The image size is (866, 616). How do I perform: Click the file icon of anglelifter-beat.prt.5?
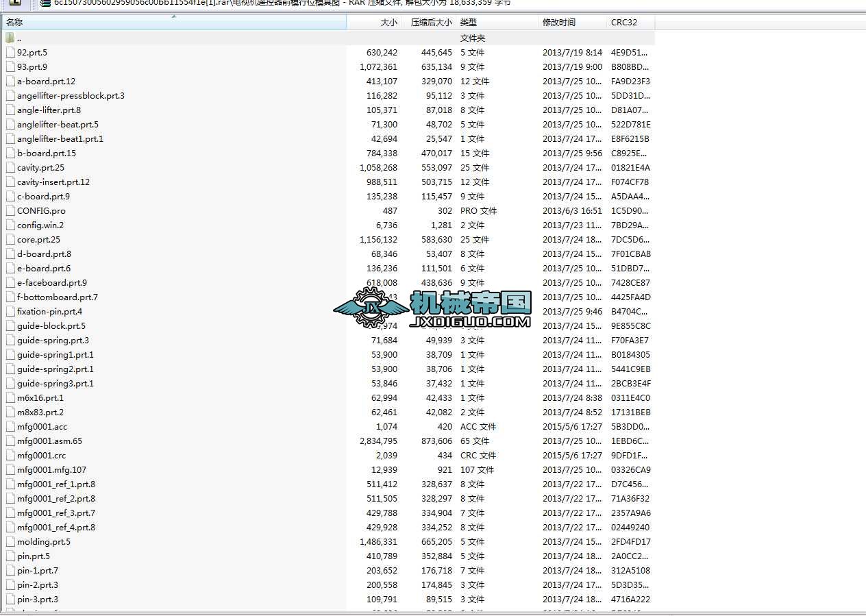pos(10,125)
